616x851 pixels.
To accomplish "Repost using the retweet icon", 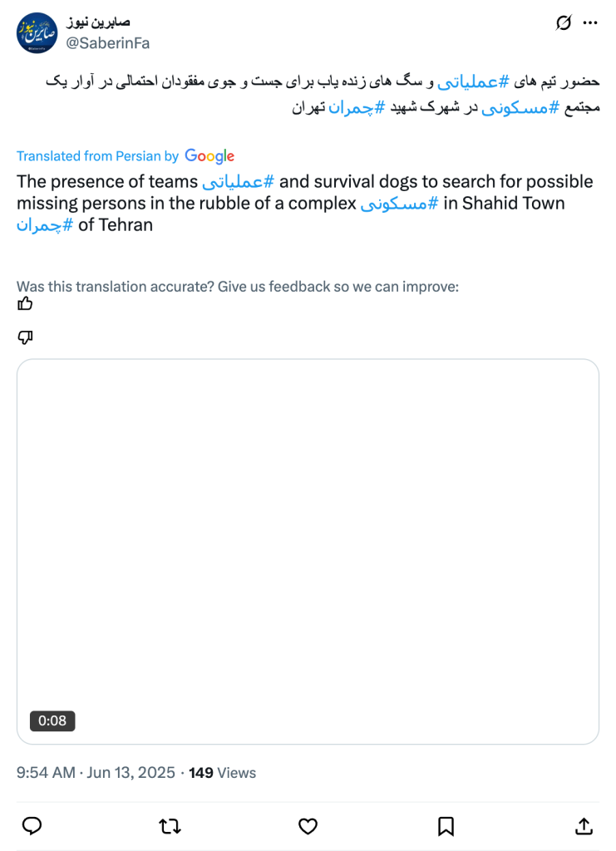I will [x=170, y=826].
